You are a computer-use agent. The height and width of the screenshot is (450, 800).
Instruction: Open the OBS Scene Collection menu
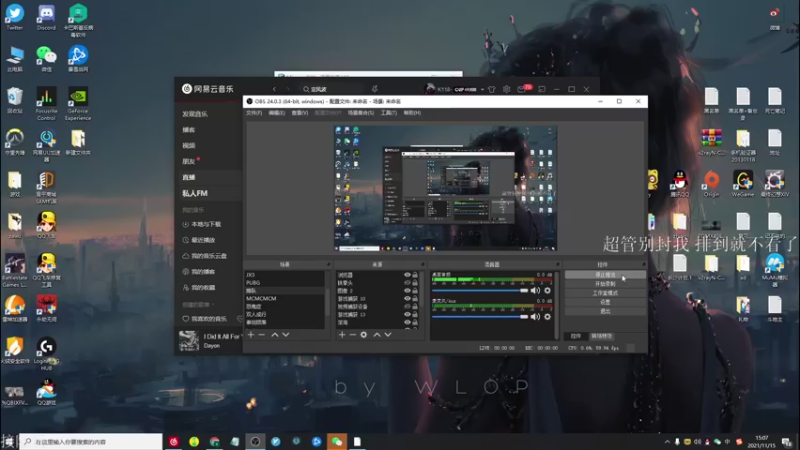[361, 113]
